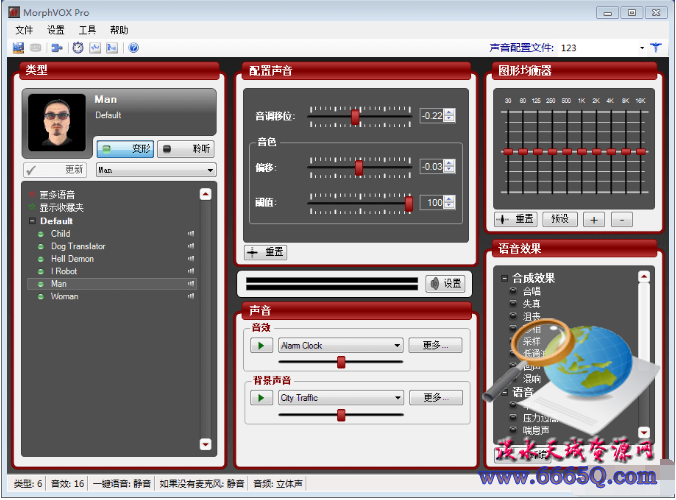The height and width of the screenshot is (500, 676).
Task: Click the green dot icon beside Hell Demon
Action: point(41,259)
